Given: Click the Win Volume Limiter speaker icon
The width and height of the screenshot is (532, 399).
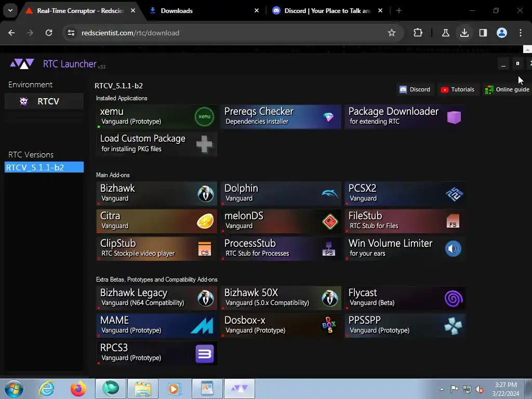Looking at the screenshot, I should pos(453,249).
